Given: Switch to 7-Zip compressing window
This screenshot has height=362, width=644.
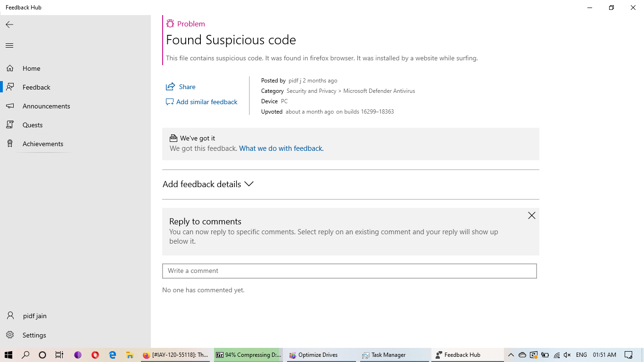Looking at the screenshot, I should coord(248,355).
